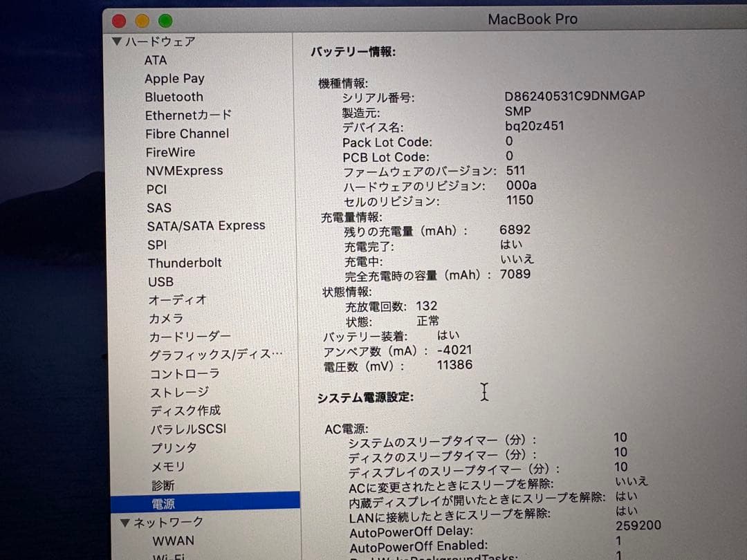Click the AutoPowerOff Delay value 259200
This screenshot has height=560, width=747.
(x=638, y=525)
